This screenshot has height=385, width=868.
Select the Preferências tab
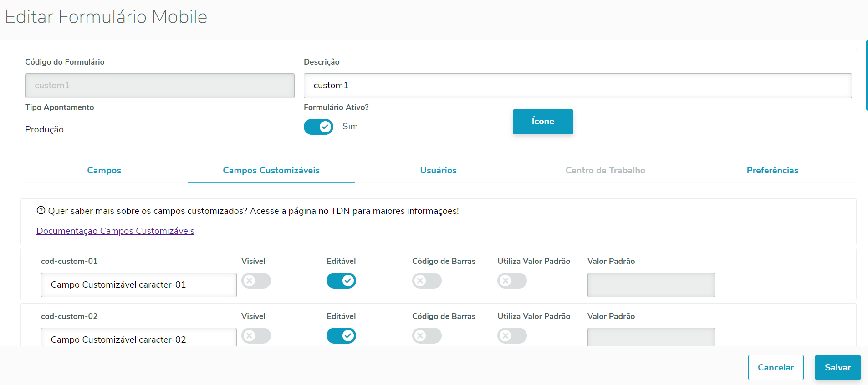(x=772, y=170)
